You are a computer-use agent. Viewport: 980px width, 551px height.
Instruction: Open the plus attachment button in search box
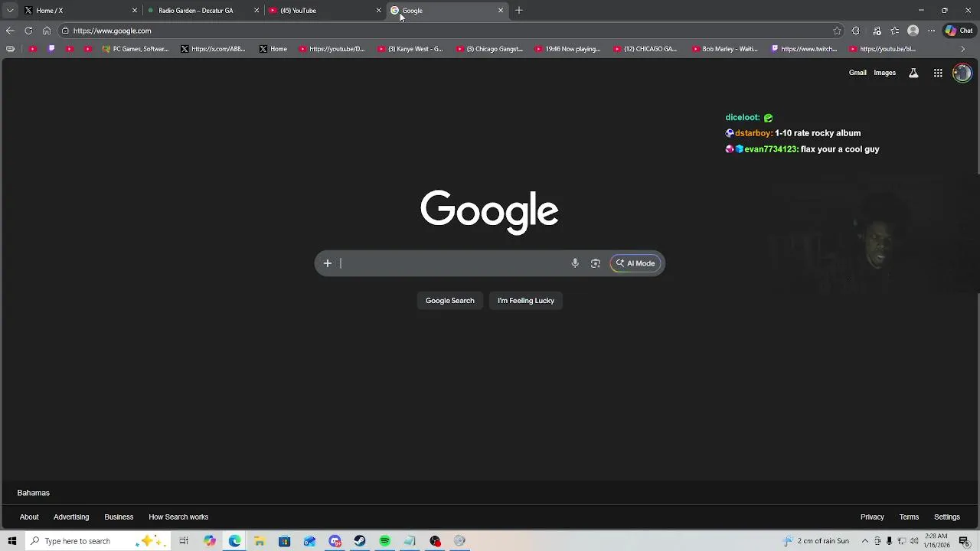[328, 263]
